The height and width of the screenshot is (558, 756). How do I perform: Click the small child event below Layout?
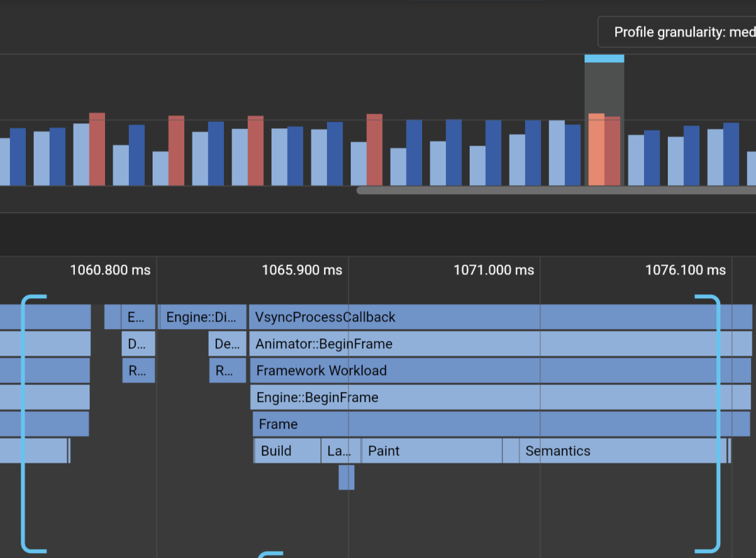[x=346, y=477]
